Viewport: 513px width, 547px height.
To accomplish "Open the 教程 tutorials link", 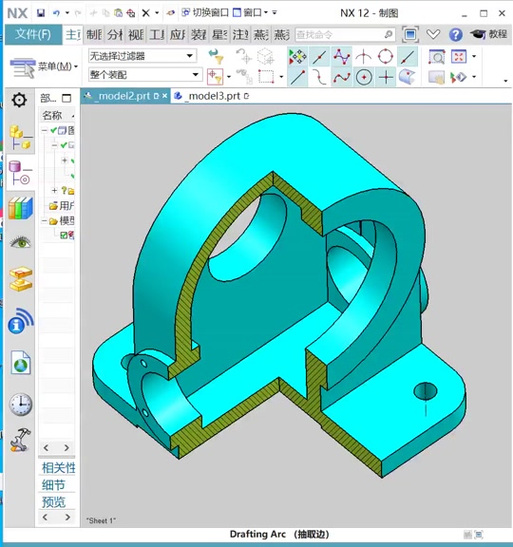I will (489, 34).
